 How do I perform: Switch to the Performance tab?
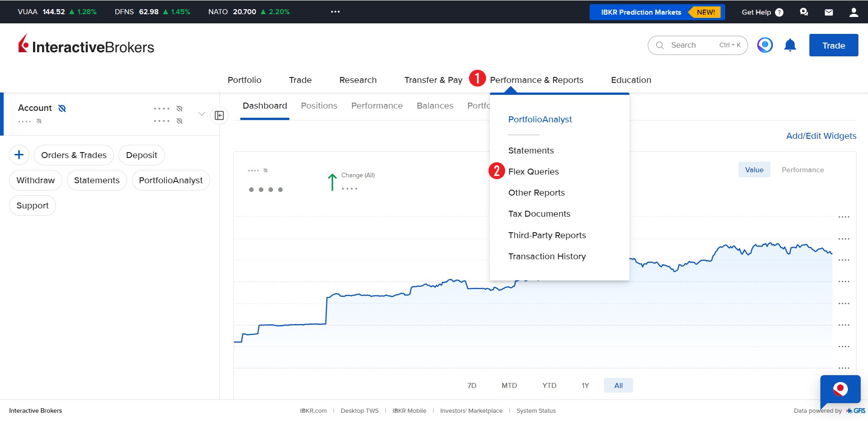point(377,106)
